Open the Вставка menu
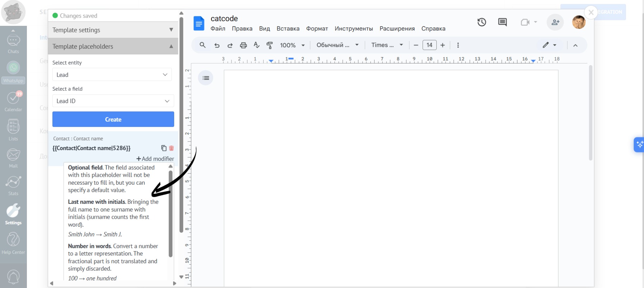The height and width of the screenshot is (288, 644). [x=288, y=29]
